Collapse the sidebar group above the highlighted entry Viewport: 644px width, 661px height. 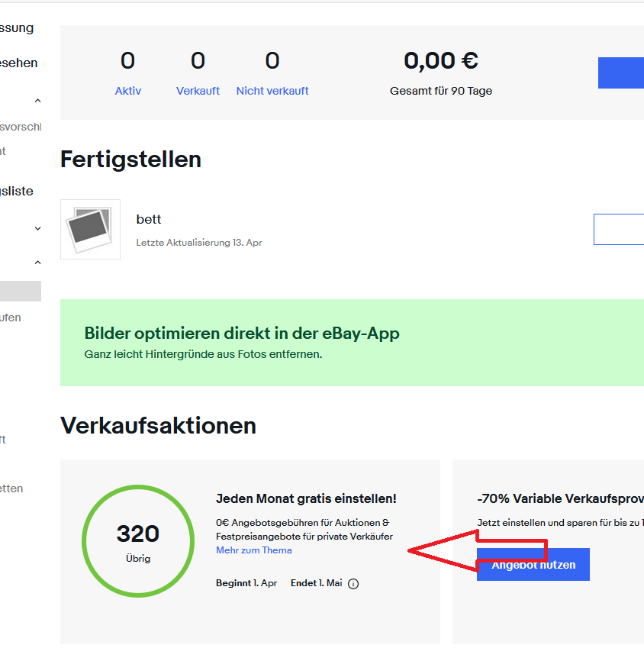tap(37, 262)
